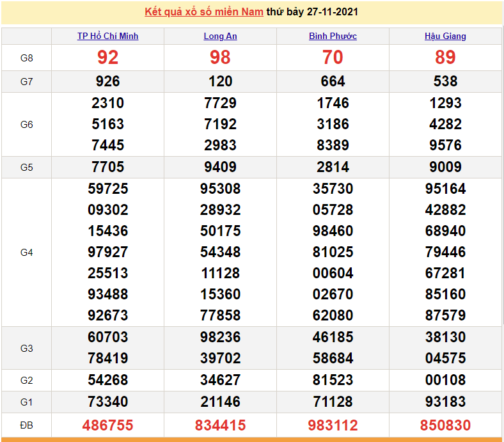Select the G1 number 71128
Screen dimensions: 504x442
(333, 402)
